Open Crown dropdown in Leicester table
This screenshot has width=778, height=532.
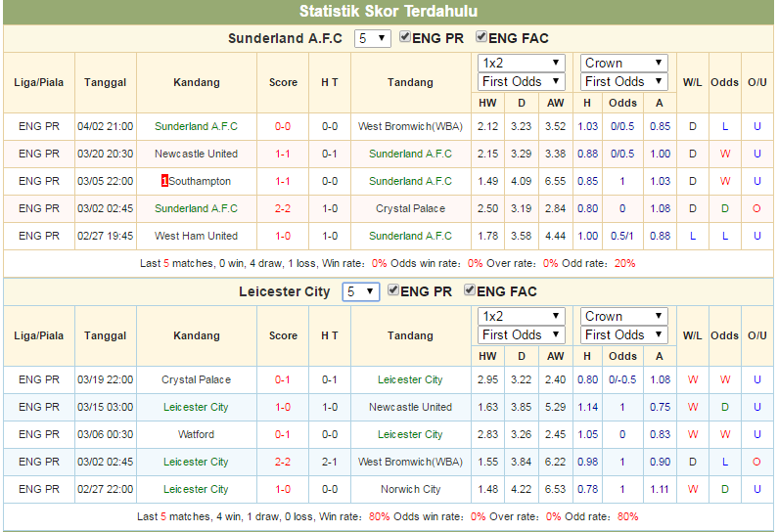pos(624,316)
